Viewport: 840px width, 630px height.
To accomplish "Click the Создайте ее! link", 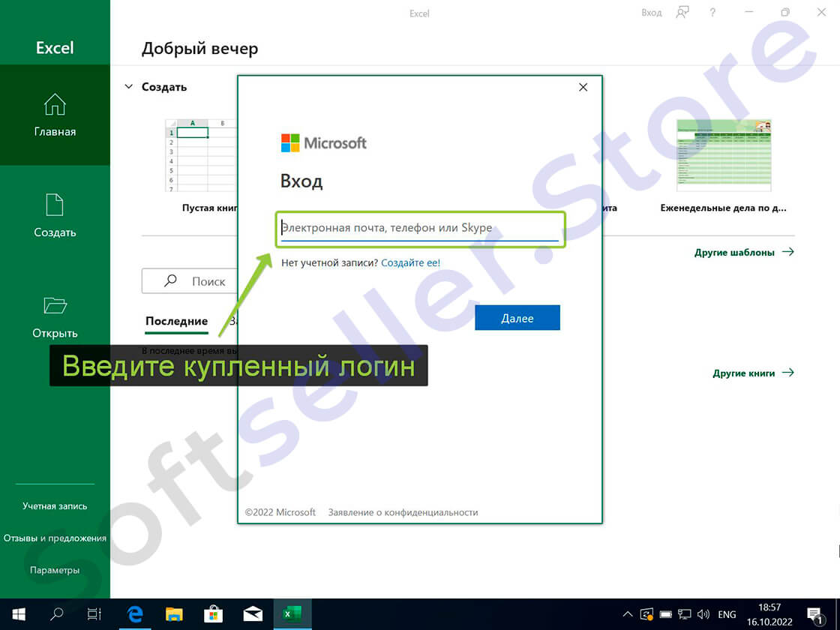I will tap(410, 263).
